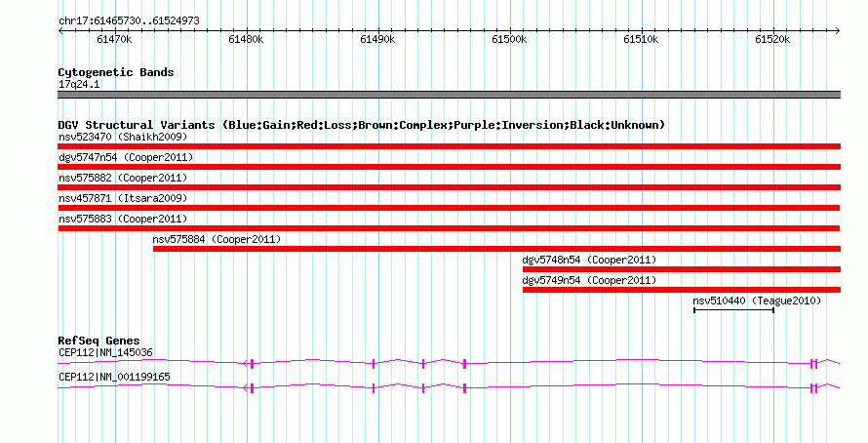Screen dimensions: 868x443
Task: Select the 61500k ruler tick label
Action: (509, 39)
